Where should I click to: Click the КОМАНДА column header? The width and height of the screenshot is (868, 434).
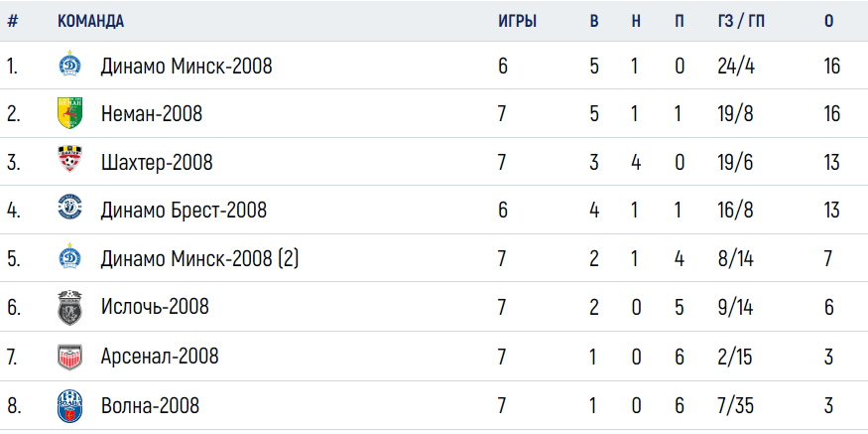click(x=91, y=22)
